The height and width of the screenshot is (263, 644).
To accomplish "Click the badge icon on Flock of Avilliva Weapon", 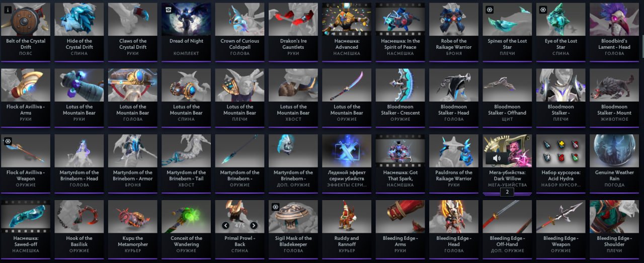I will tap(8, 141).
